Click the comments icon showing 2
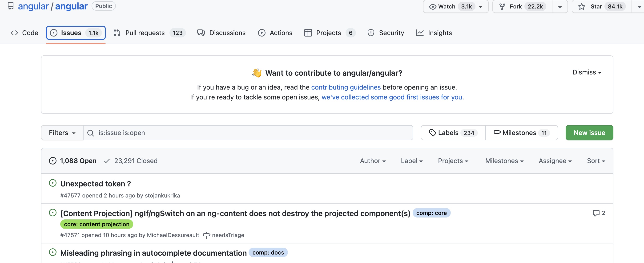Screen dimensions: 644x263 596,213
